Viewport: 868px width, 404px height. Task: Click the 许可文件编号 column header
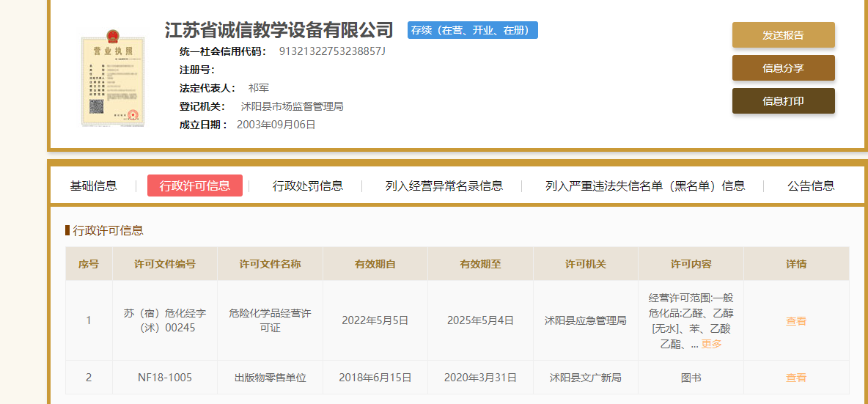pos(165,264)
